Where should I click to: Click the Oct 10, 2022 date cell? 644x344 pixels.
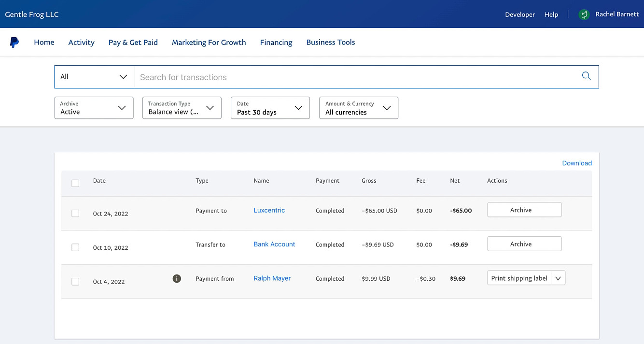click(111, 247)
